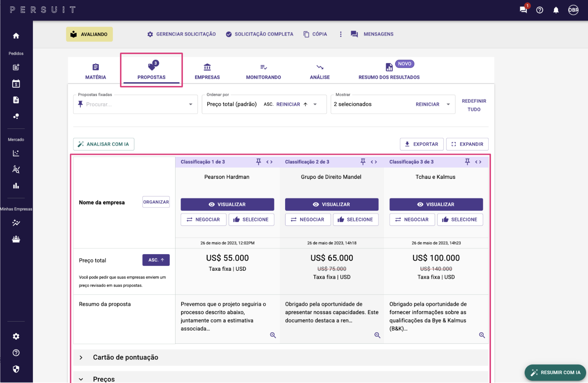Open the notifications bell

point(556,10)
